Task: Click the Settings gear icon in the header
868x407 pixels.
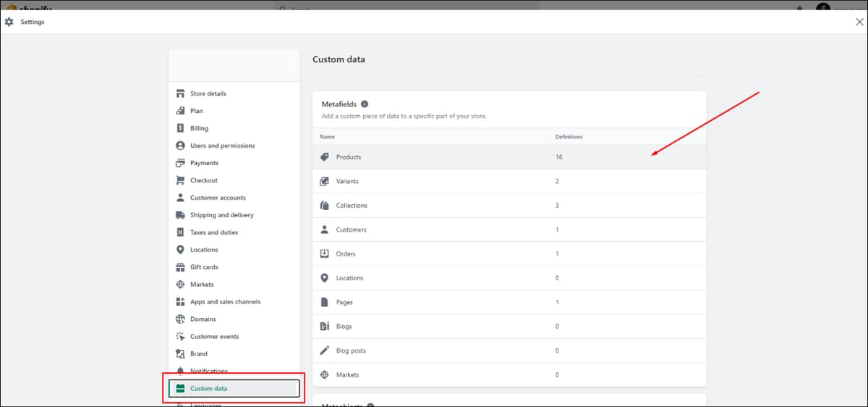Action: [x=9, y=22]
